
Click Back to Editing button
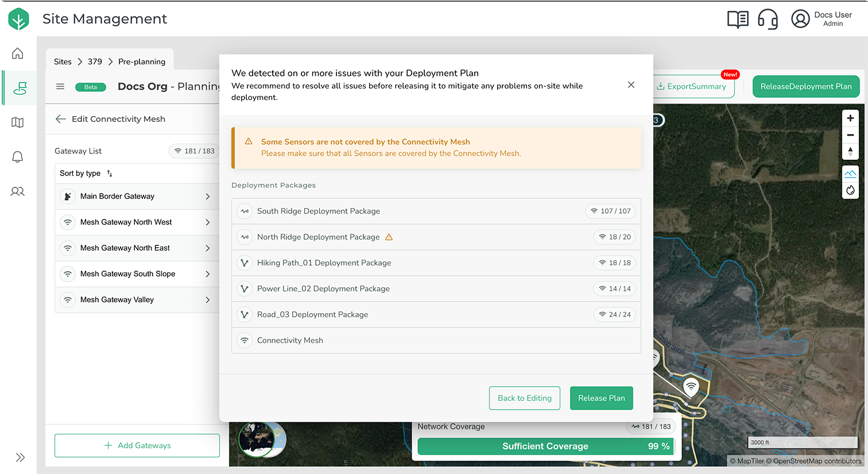pyautogui.click(x=524, y=398)
